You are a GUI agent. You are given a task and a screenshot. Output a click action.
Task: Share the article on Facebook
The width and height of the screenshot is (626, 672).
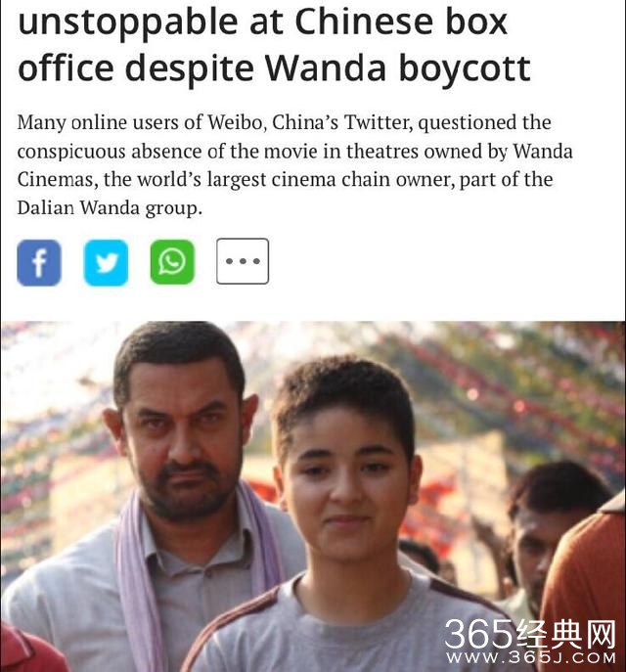(x=39, y=262)
